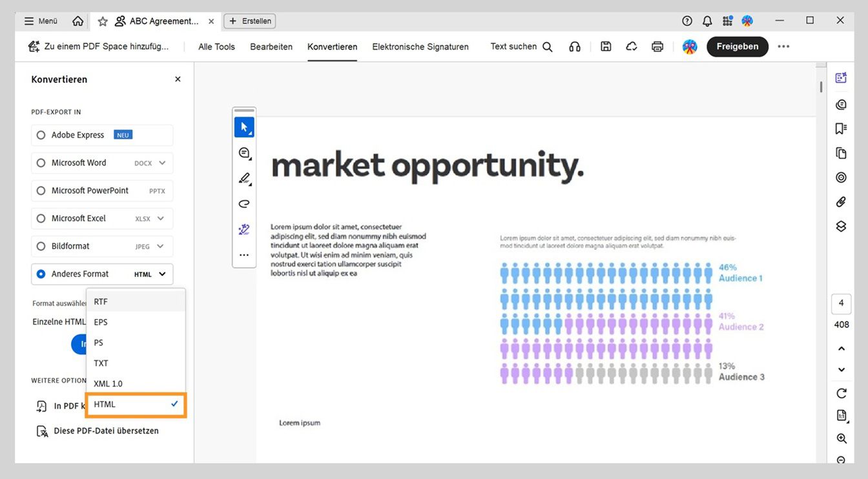Viewport: 868px width, 479px height.
Task: Expand the Bildformat JPEG dropdown
Action: [159, 246]
